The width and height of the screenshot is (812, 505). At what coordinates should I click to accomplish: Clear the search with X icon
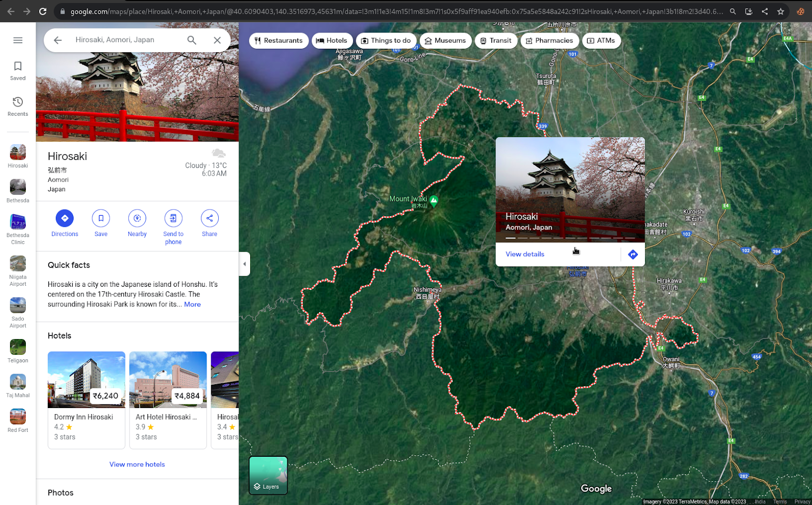click(217, 40)
